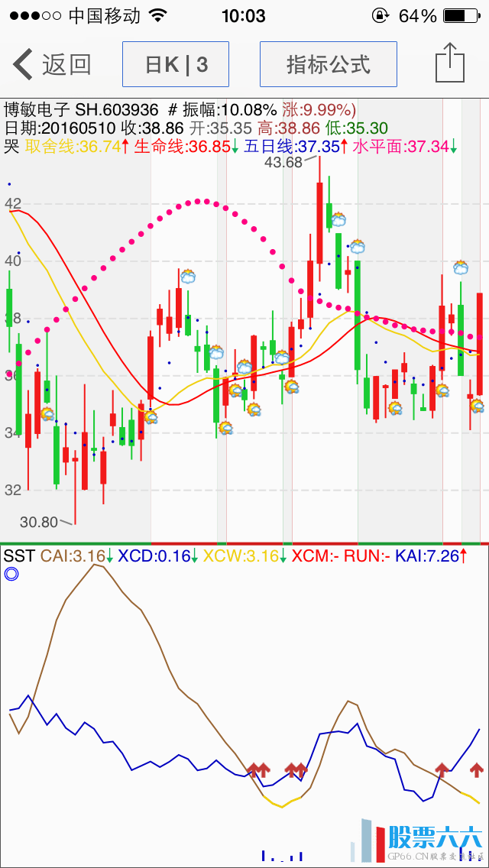Tap the 43.68 high price annotation
Viewport: 489px width, 868px height.
coord(283,162)
